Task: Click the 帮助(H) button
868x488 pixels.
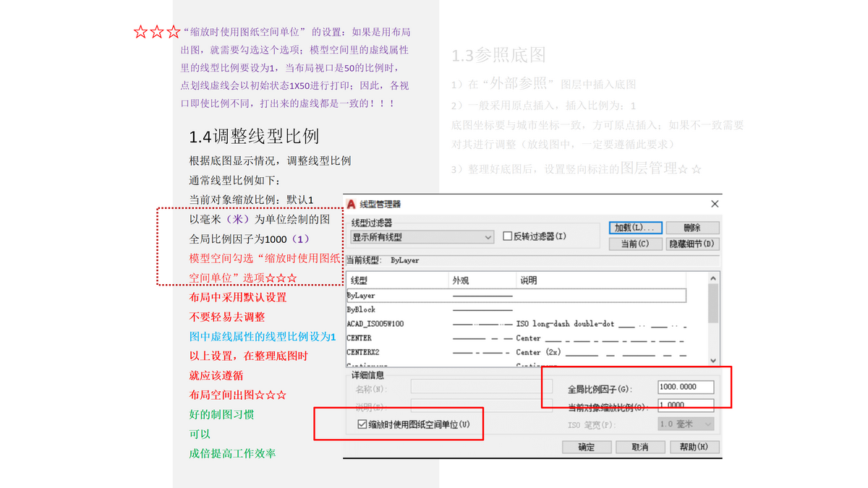Action: pos(694,447)
